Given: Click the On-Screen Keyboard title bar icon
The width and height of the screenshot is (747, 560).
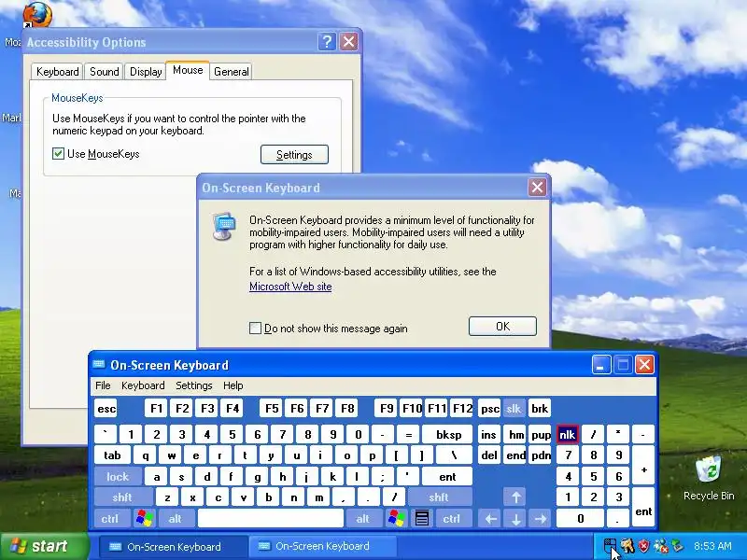Looking at the screenshot, I should [99, 365].
